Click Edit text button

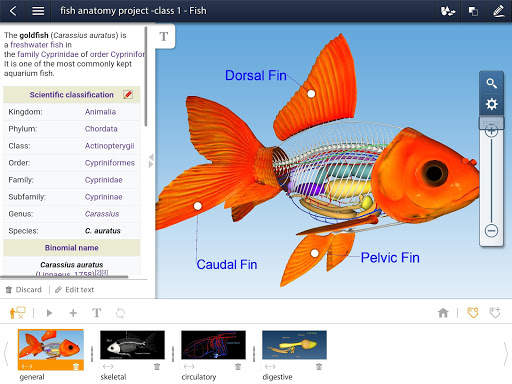[75, 290]
